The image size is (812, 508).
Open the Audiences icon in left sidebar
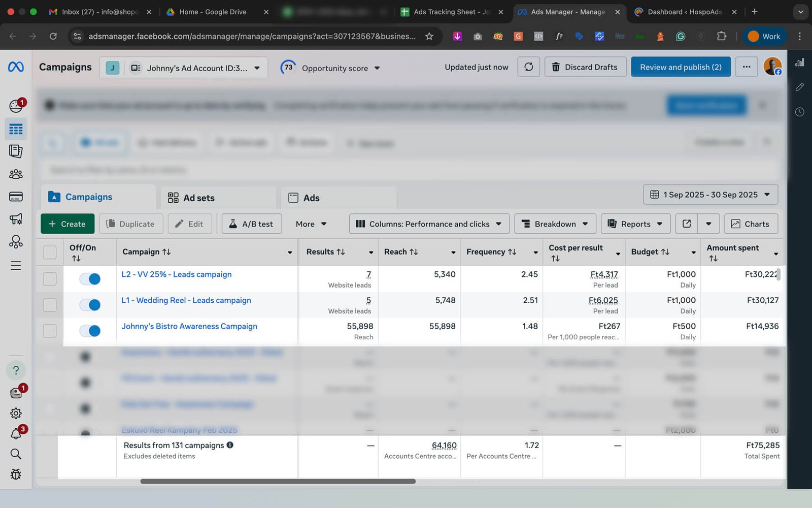click(x=16, y=174)
